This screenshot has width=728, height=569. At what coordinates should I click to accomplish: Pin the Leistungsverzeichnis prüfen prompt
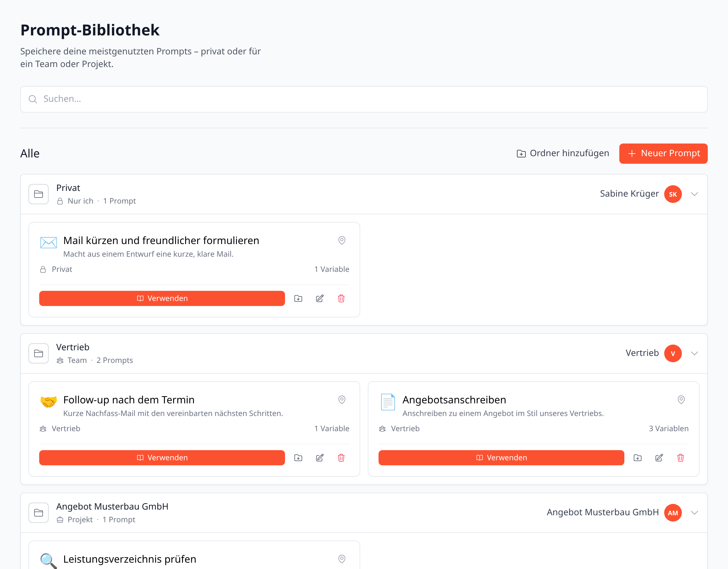tap(342, 559)
